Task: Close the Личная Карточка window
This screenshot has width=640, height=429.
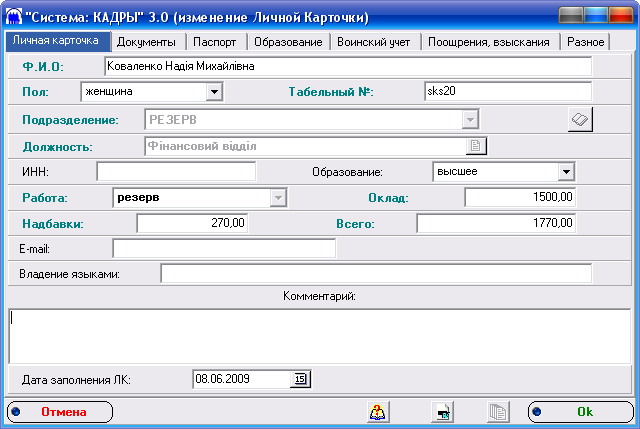Action: 620,16
